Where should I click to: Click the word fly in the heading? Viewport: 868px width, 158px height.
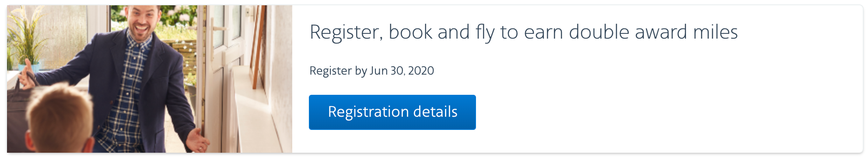485,32
